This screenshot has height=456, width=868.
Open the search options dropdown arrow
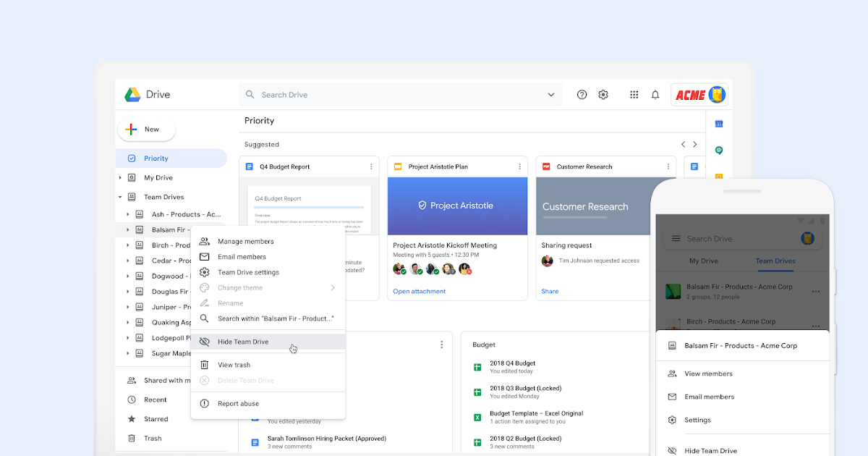tap(551, 94)
